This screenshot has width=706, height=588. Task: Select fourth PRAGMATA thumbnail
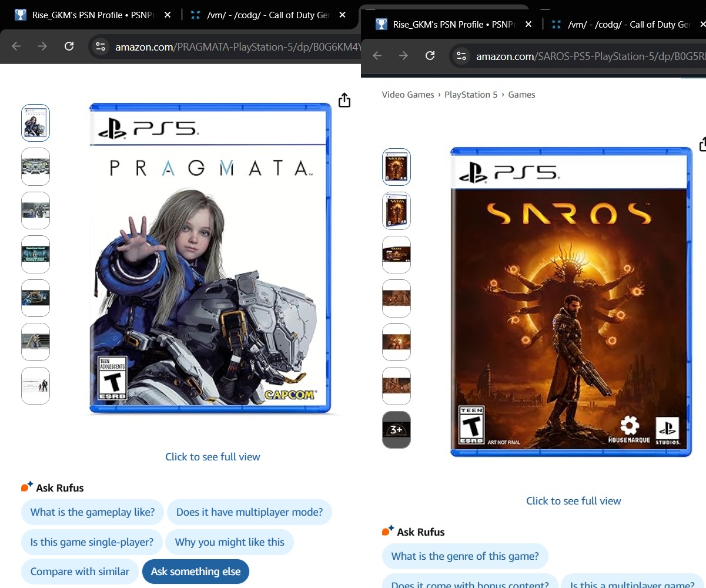[36, 254]
